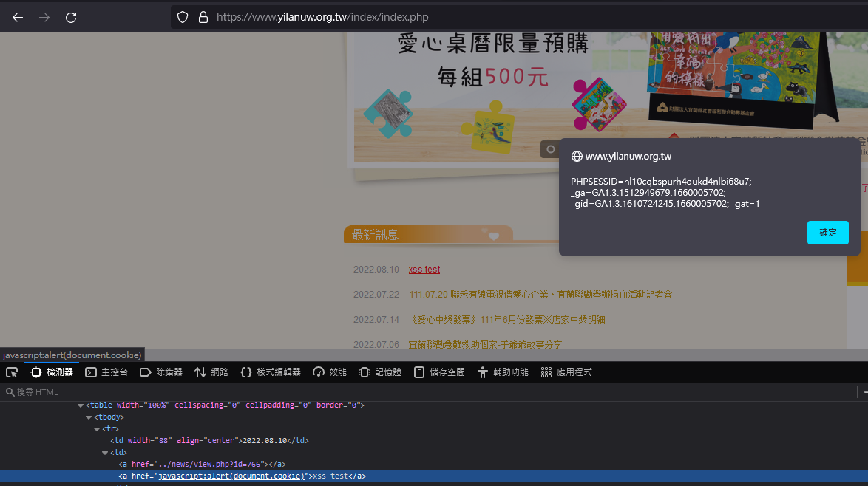
Task: Click the 最新訊息 section heading
Action: pyautogui.click(x=376, y=235)
